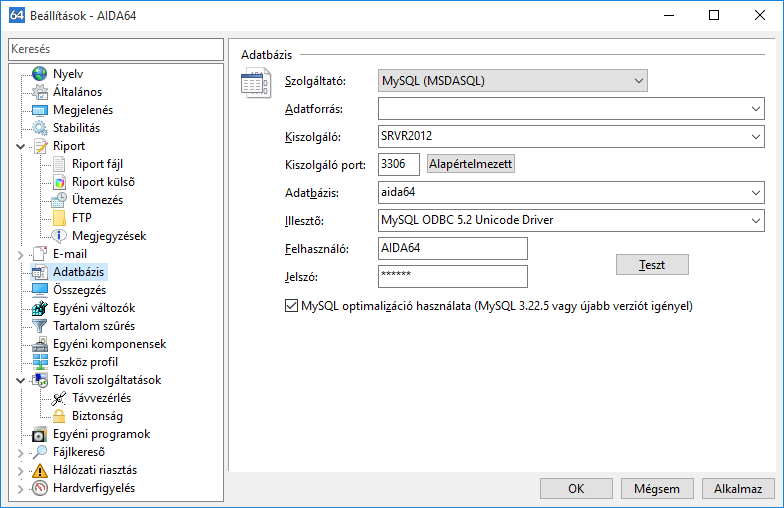Go to Biztonság settings
The image size is (784, 508).
click(x=97, y=416)
